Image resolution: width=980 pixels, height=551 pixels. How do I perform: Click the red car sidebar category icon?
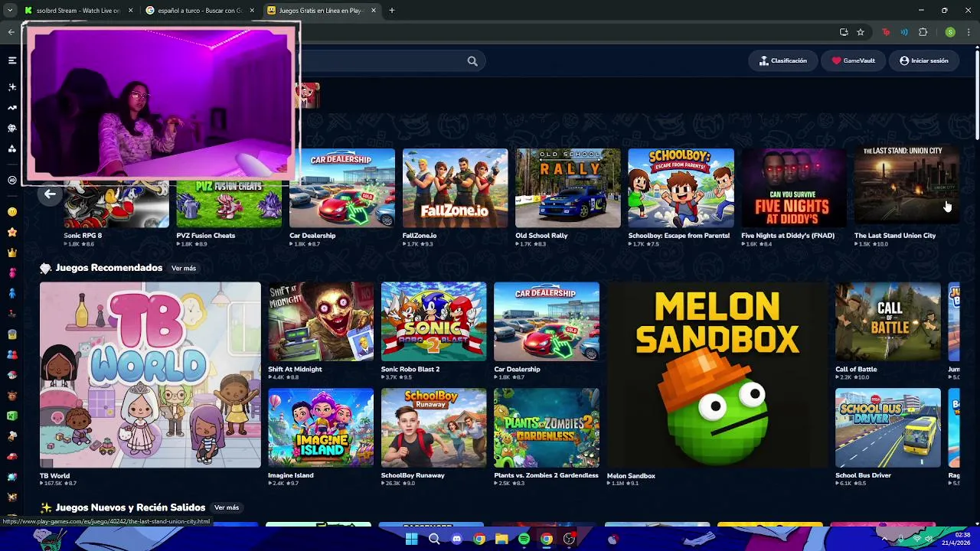click(x=12, y=457)
